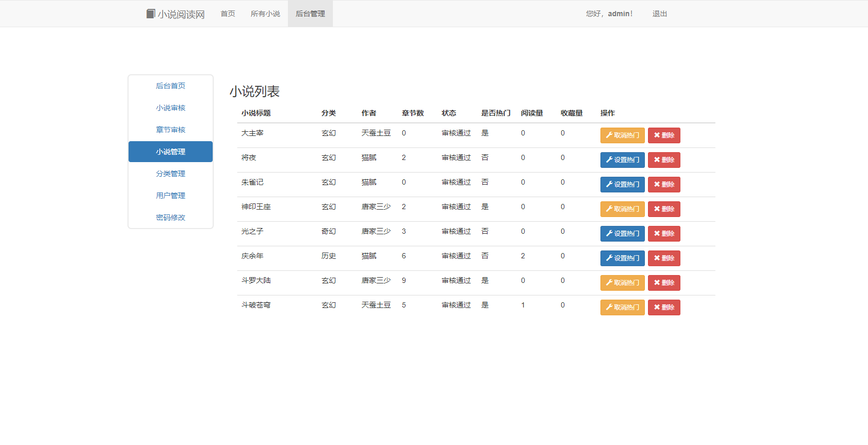The width and height of the screenshot is (868, 445).
Task: Click the 小说列表 heading
Action: (x=254, y=92)
